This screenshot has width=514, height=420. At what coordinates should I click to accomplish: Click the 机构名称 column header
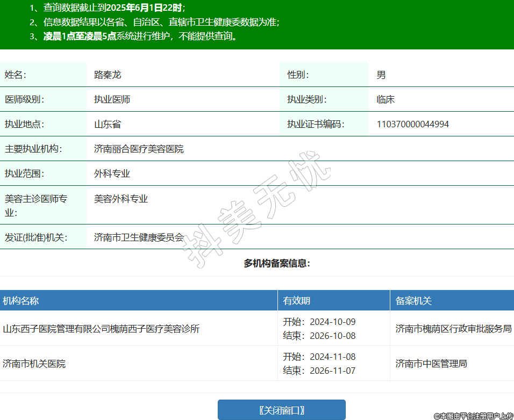[21, 301]
